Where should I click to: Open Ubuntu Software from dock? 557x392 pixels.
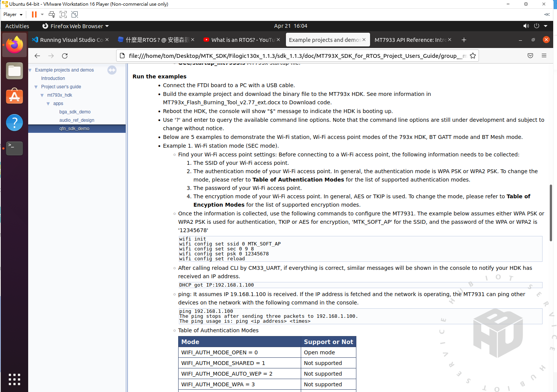point(14,97)
